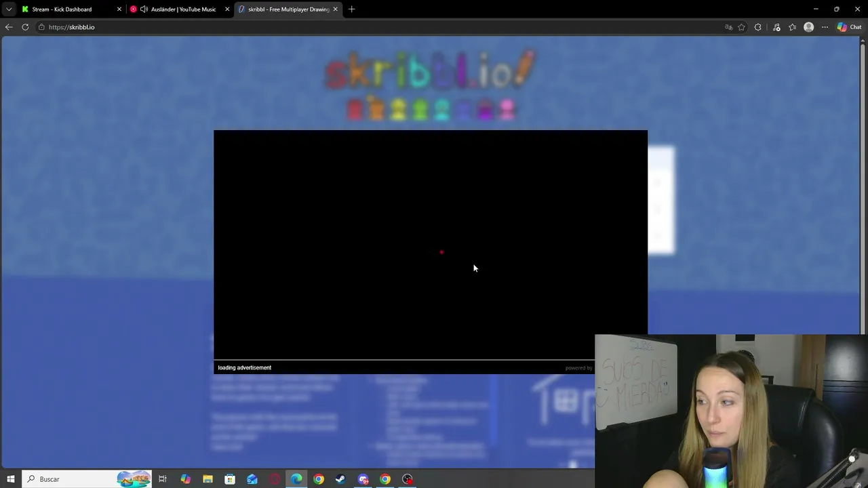
Task: Open a new browser tab
Action: click(x=352, y=9)
